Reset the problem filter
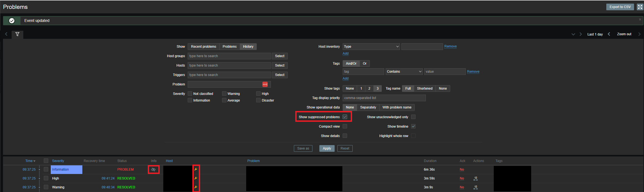 345,148
